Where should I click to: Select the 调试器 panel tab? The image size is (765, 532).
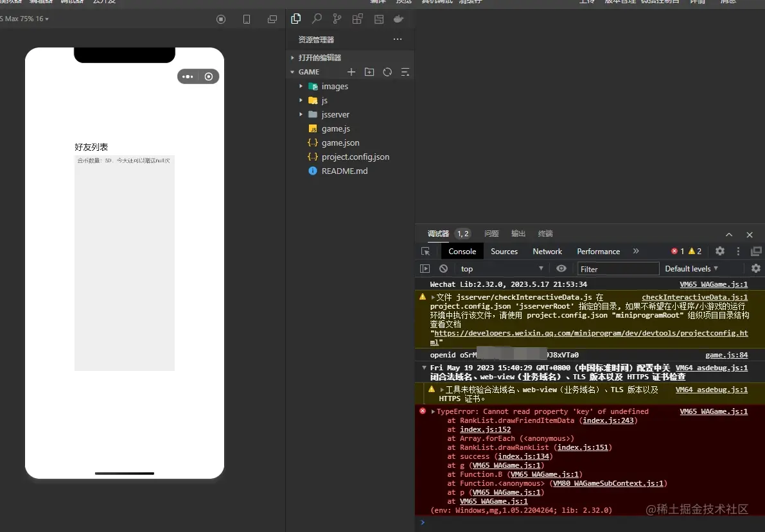pos(438,234)
